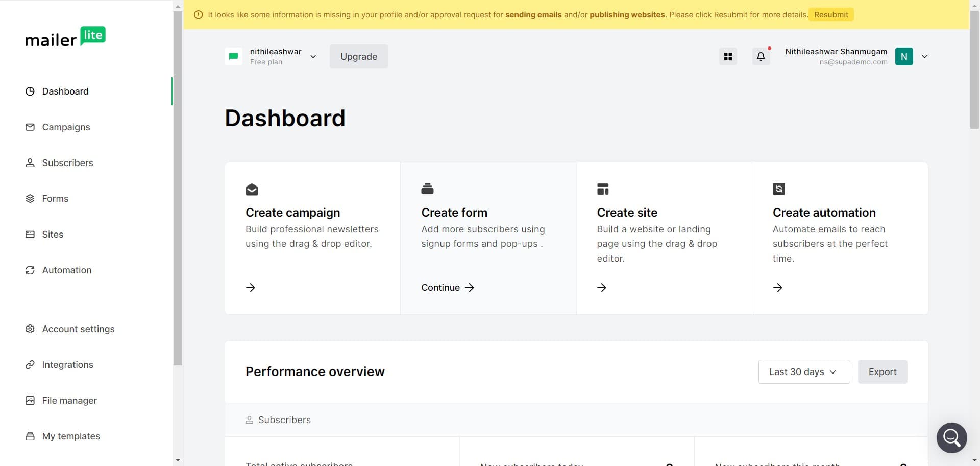980x466 pixels.
Task: Click the Resubmit button in the banner
Action: [830, 14]
